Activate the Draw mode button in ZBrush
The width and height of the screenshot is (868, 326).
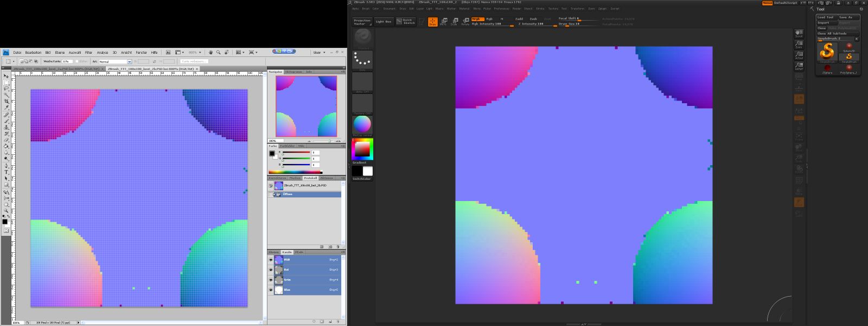pos(432,21)
